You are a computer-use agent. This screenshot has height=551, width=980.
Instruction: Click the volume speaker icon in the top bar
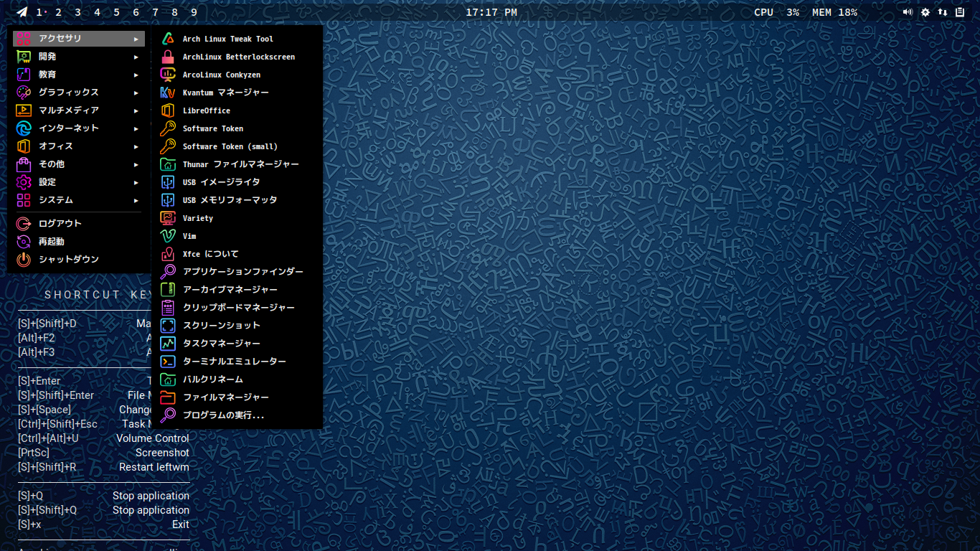pos(908,12)
